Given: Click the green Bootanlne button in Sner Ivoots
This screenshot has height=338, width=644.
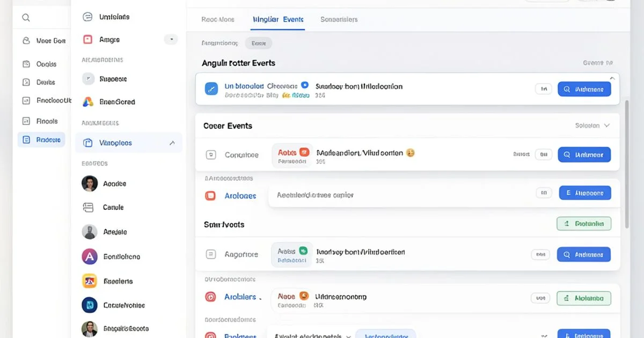Looking at the screenshot, I should click(x=584, y=224).
